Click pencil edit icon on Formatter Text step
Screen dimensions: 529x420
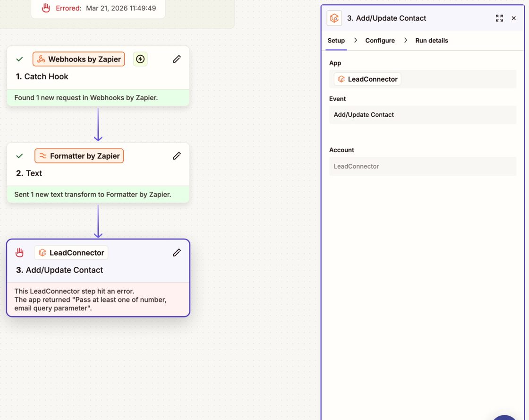[x=177, y=156]
